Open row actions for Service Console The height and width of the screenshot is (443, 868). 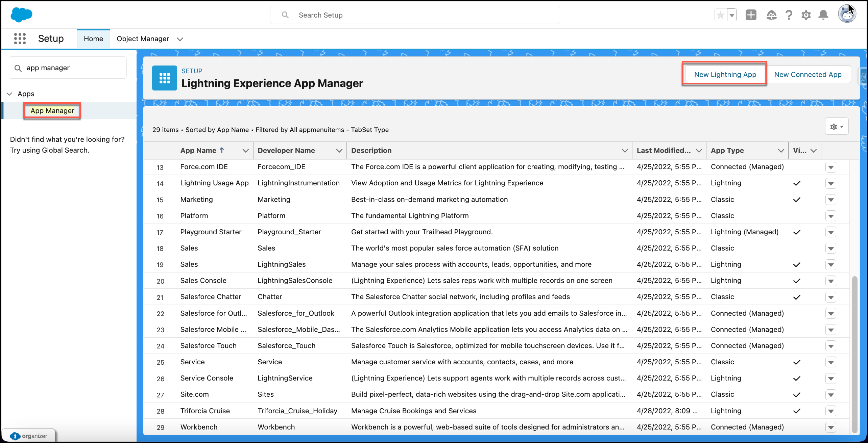pos(831,379)
